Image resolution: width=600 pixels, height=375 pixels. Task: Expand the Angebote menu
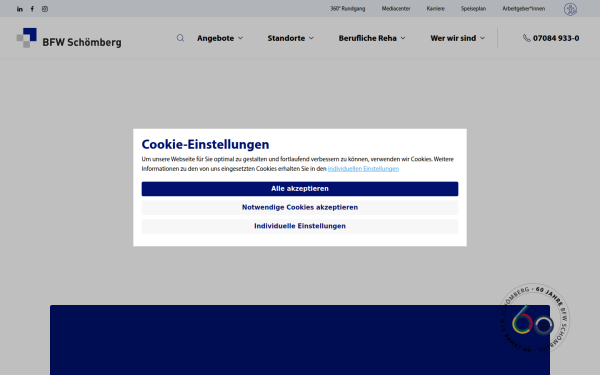(x=220, y=38)
